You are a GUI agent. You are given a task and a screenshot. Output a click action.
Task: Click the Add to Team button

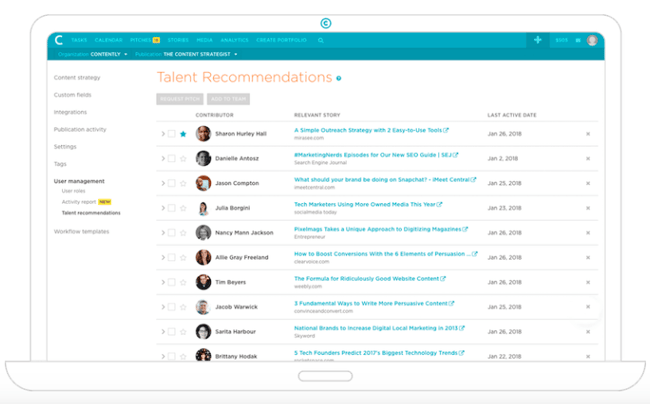(x=228, y=99)
